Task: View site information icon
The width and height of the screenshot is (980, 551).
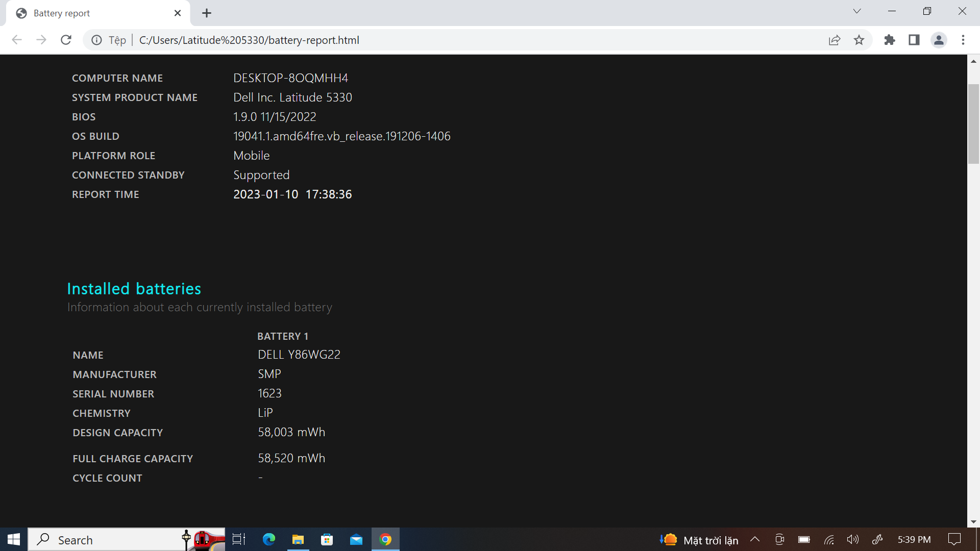Action: pos(96,40)
